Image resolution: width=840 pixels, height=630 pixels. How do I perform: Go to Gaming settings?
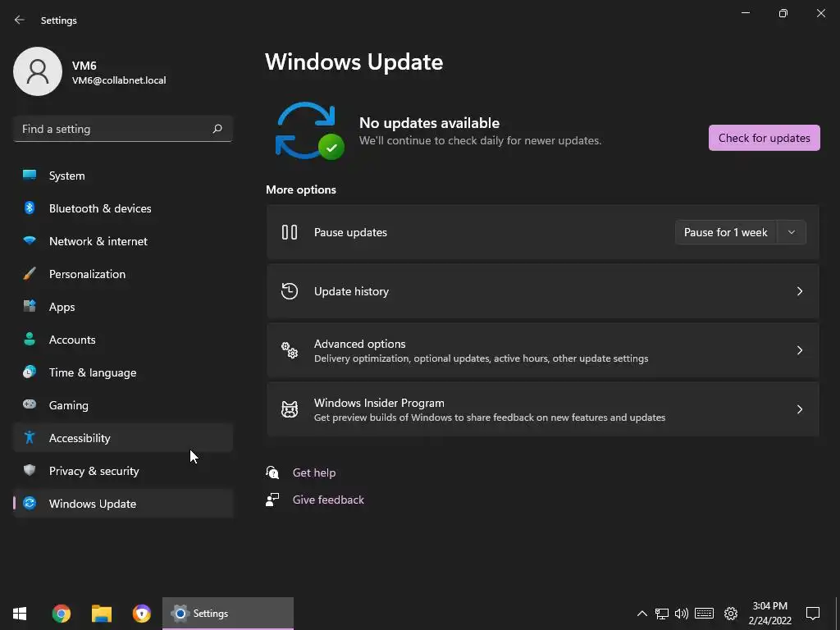(123, 405)
